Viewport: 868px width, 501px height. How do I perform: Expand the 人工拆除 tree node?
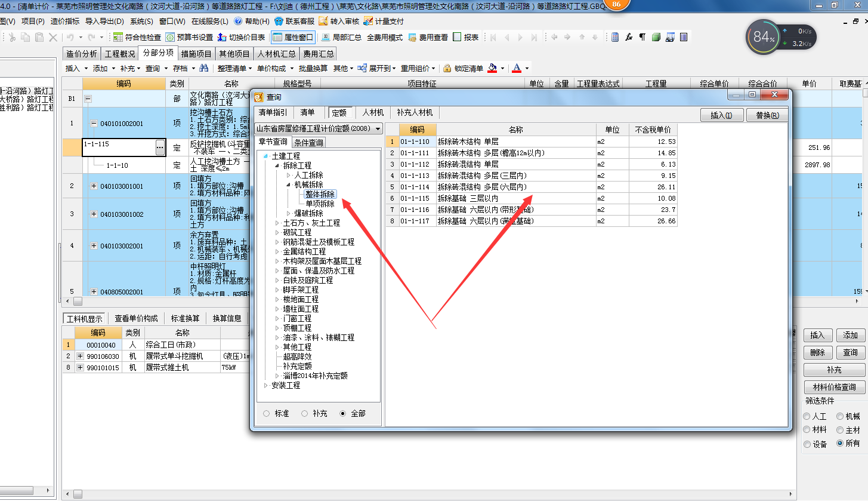pos(289,175)
